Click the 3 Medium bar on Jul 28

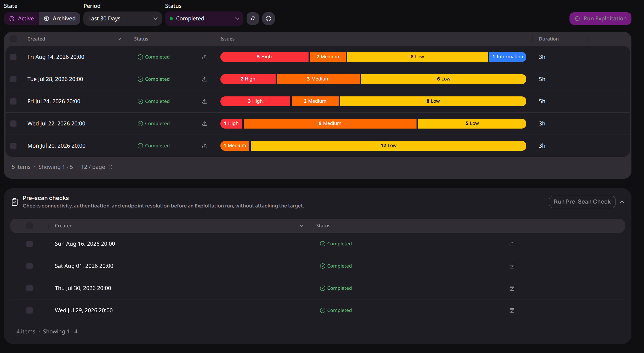(x=318, y=79)
